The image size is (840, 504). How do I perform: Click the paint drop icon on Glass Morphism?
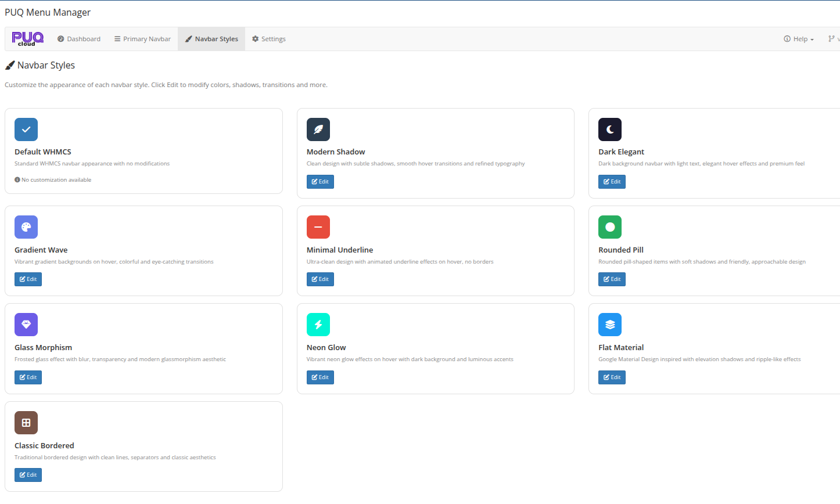click(x=26, y=324)
